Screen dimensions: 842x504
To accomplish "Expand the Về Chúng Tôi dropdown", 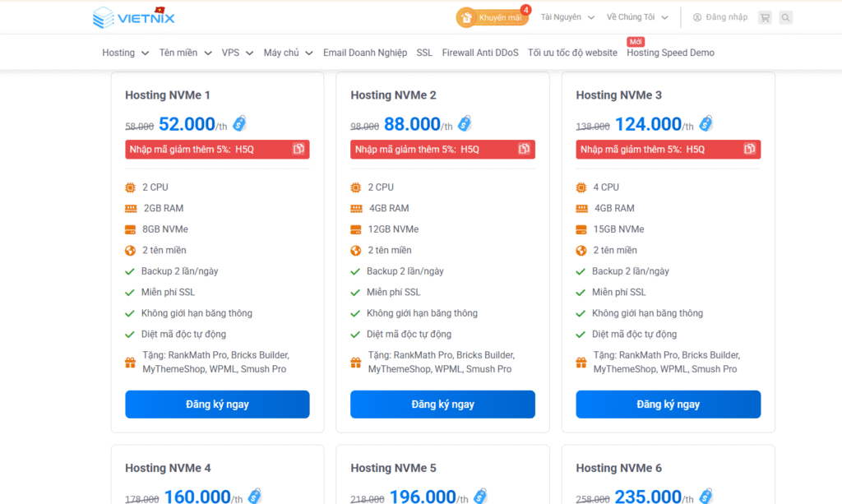I will 637,17.
